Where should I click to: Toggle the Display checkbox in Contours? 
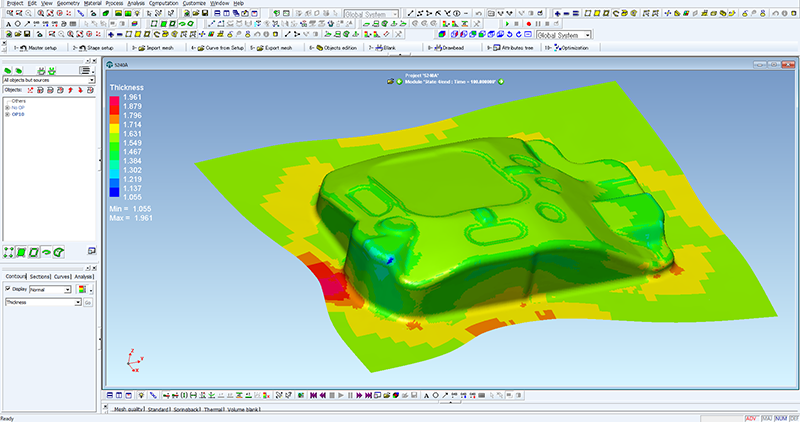tap(9, 289)
